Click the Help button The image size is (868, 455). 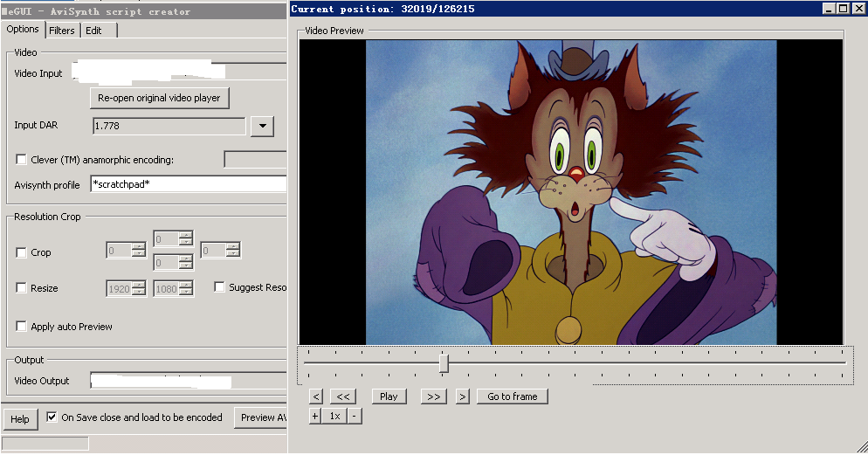[20, 419]
